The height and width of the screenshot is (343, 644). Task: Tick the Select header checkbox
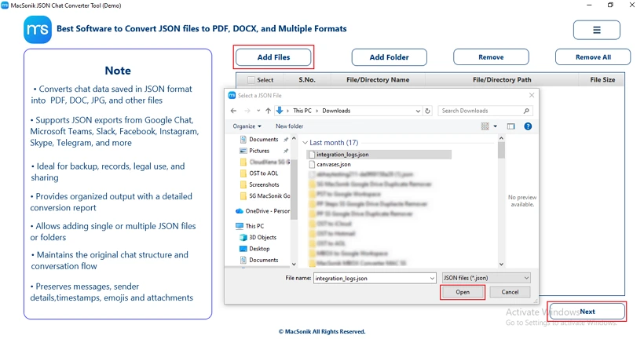click(251, 80)
